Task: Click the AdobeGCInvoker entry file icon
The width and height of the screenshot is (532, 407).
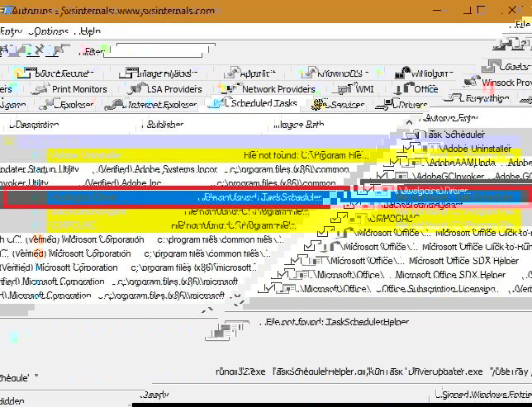Action: (401, 177)
